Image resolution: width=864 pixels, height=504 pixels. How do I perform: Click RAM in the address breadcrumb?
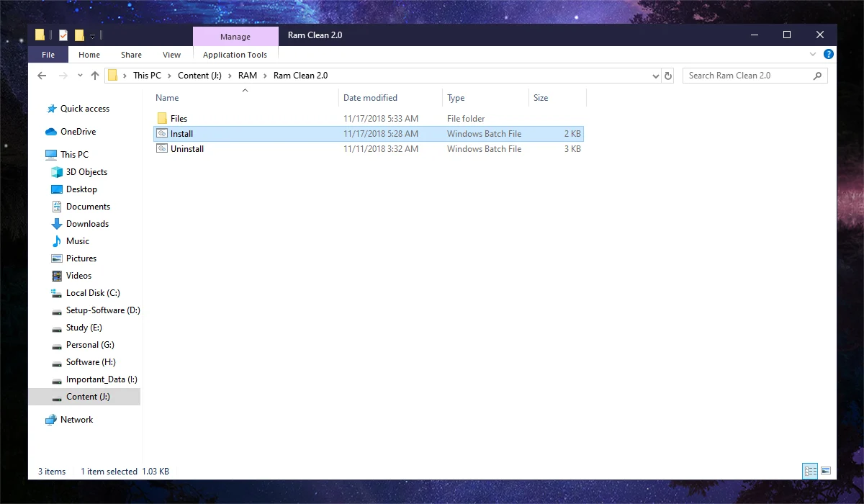pos(247,76)
